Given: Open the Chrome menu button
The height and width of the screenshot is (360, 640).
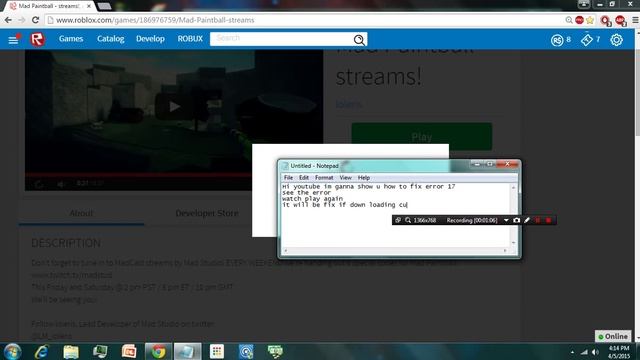Looking at the screenshot, I should point(635,20).
